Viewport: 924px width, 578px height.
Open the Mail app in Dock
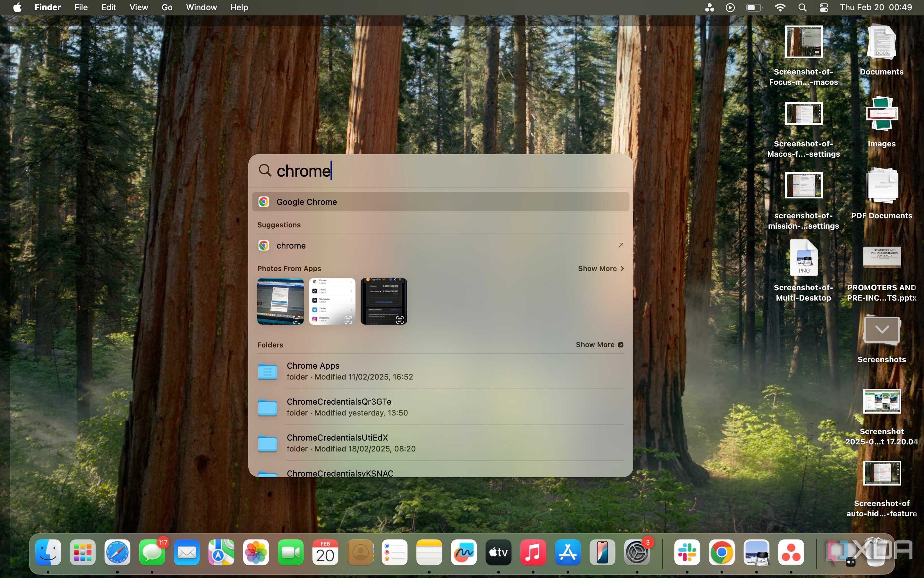(x=187, y=552)
